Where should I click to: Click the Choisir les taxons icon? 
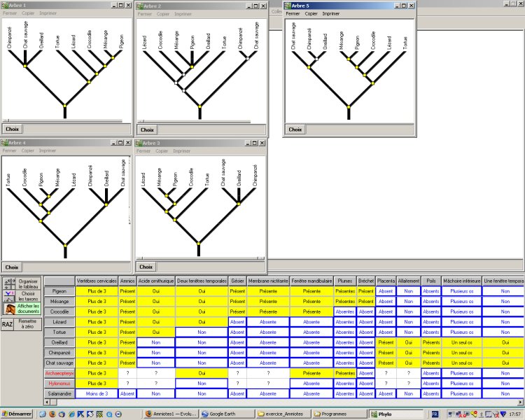9,296
